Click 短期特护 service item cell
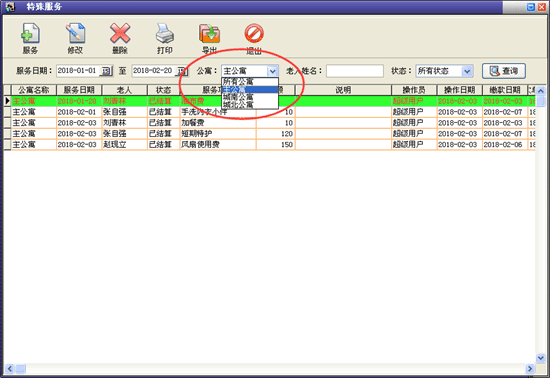The width and height of the screenshot is (550, 378). 218,134
